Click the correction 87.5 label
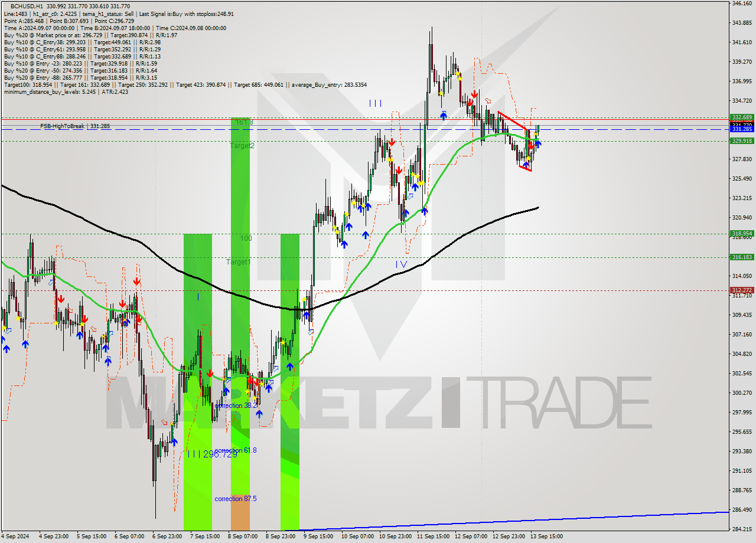This screenshot has height=543, width=756. coord(236,499)
